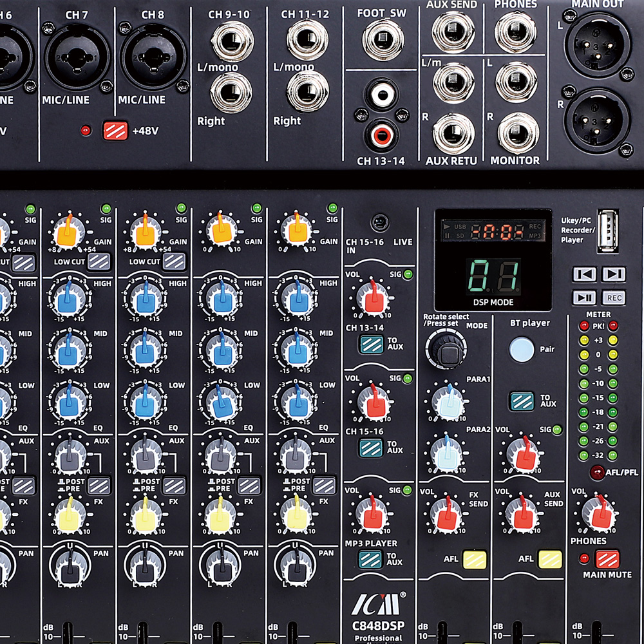Toggle CH 15-16 TO AUX switch
Screen dimensions: 644x644
[372, 448]
